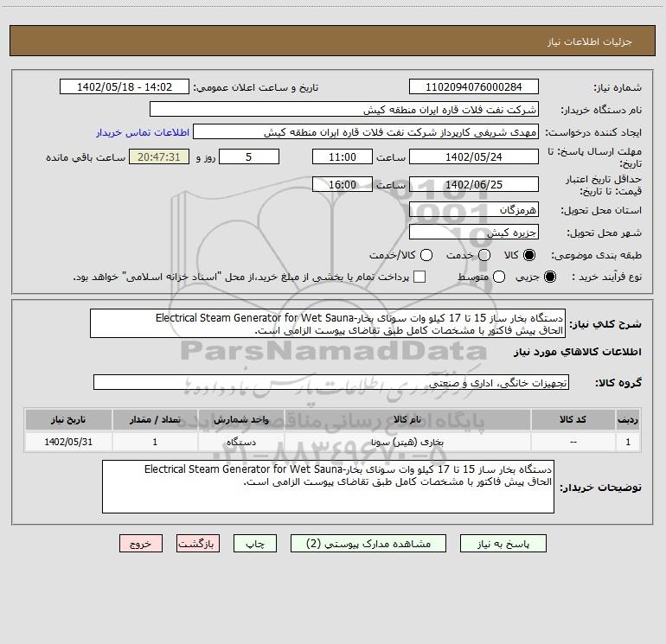Image resolution: width=666 pixels, height=644 pixels.
Task: Click the remaining time 20:47:31 field
Action: point(159,156)
